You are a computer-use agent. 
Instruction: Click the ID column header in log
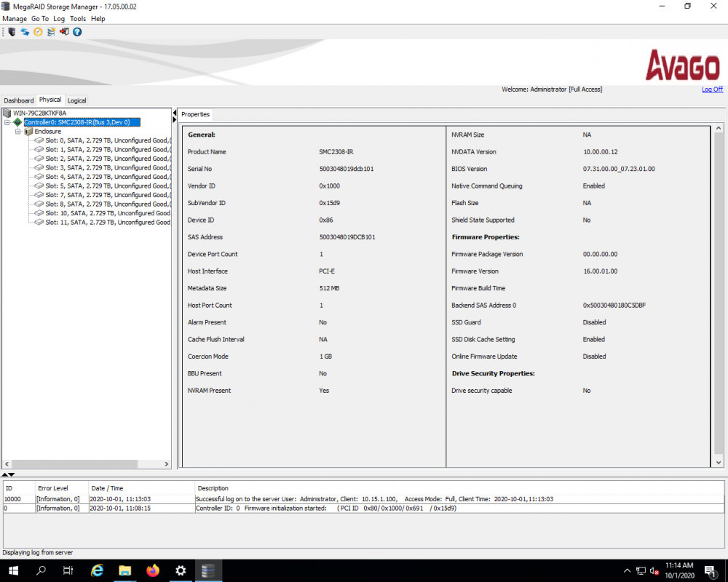pyautogui.click(x=19, y=488)
